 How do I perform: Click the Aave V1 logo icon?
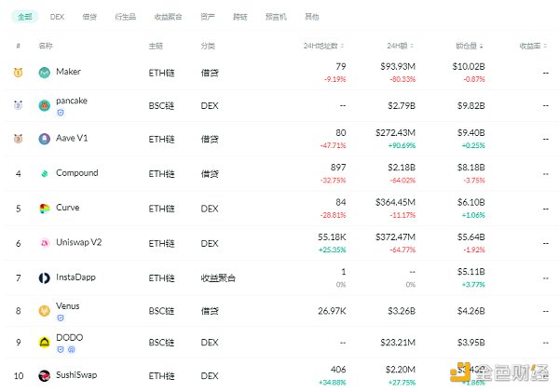(x=44, y=139)
